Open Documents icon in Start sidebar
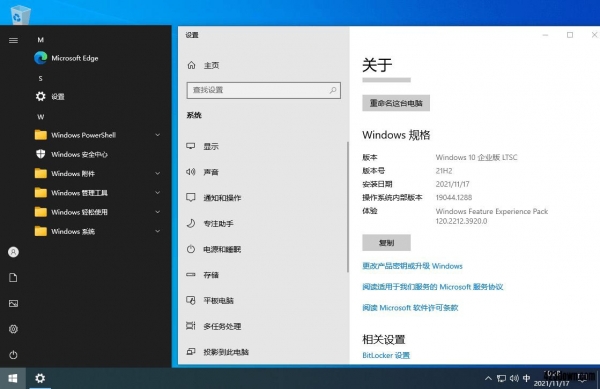This screenshot has width=600, height=389. 13,278
